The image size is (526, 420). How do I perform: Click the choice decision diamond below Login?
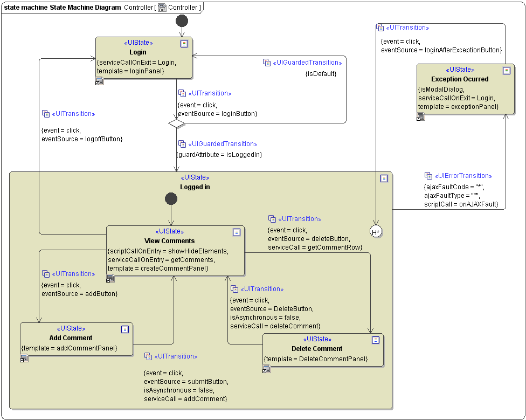coord(176,123)
